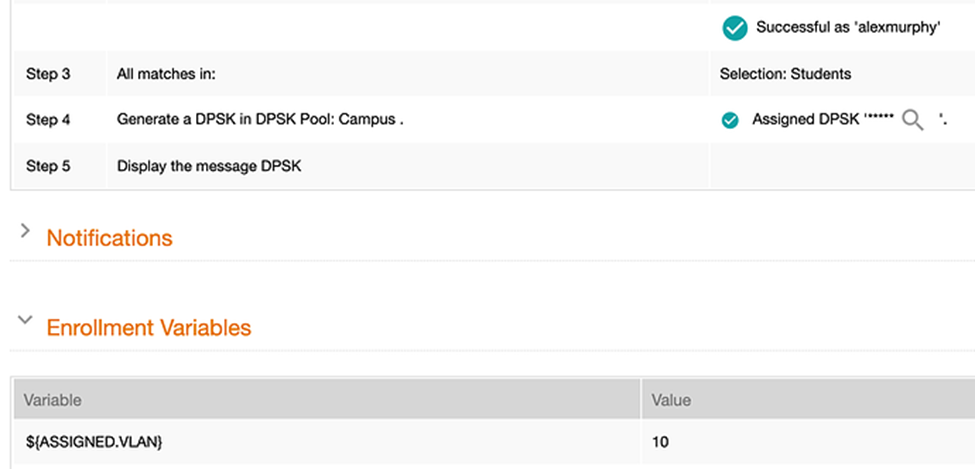Click the Variable column header
Image resolution: width=975 pixels, height=469 pixels.
click(52, 400)
